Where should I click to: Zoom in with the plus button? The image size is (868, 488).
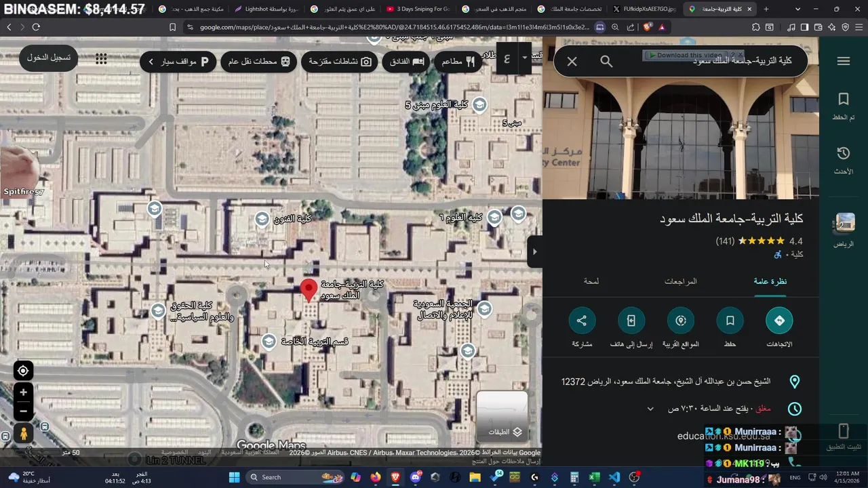pyautogui.click(x=23, y=392)
